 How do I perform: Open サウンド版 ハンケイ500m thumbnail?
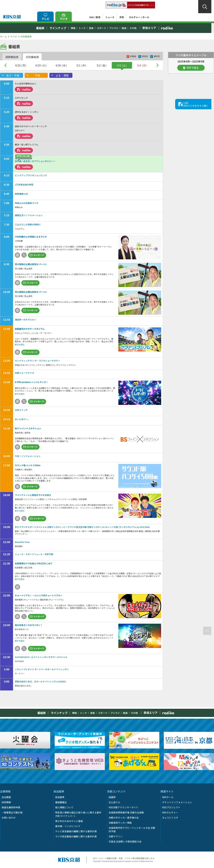[x=140, y=476]
